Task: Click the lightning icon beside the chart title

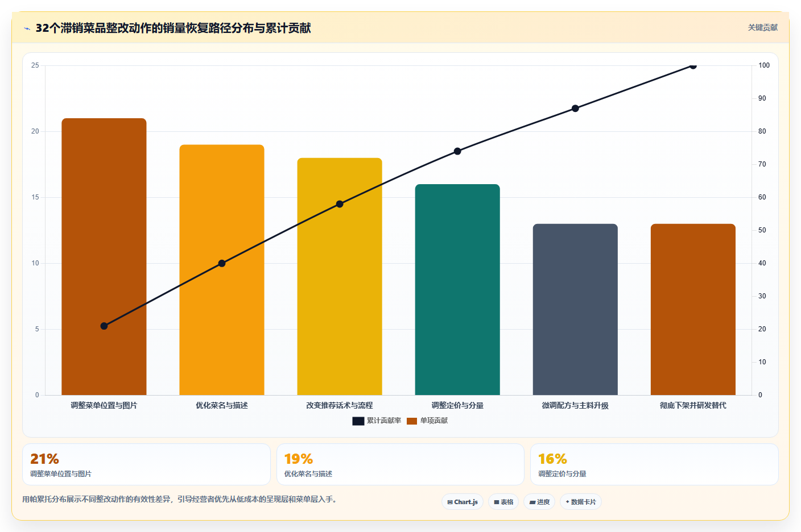Action: pyautogui.click(x=27, y=28)
